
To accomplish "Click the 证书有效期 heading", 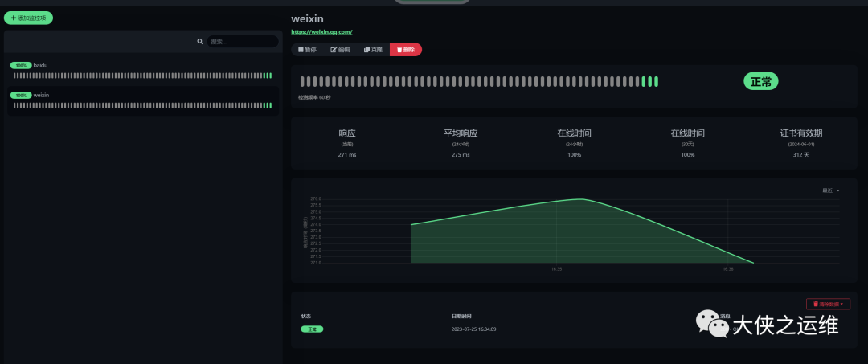I will (801, 133).
